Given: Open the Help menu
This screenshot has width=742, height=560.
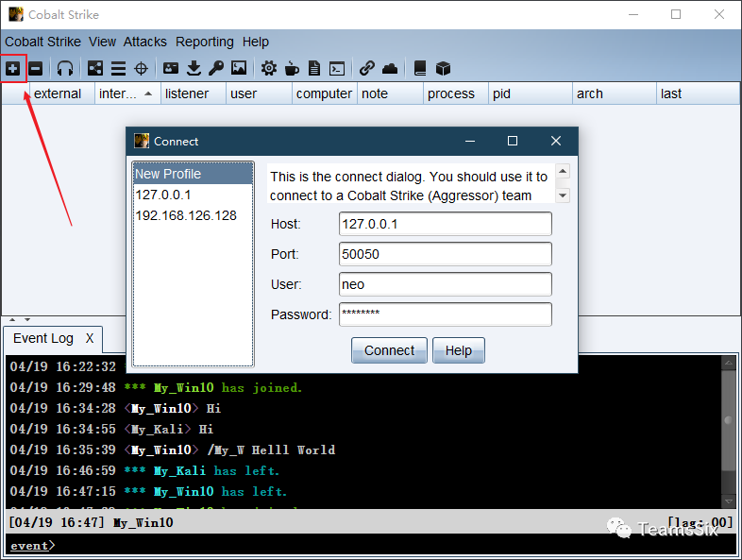Looking at the screenshot, I should (x=256, y=42).
